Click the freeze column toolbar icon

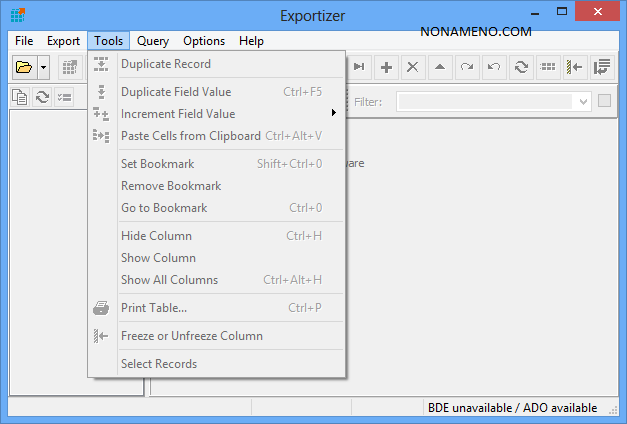tap(575, 67)
